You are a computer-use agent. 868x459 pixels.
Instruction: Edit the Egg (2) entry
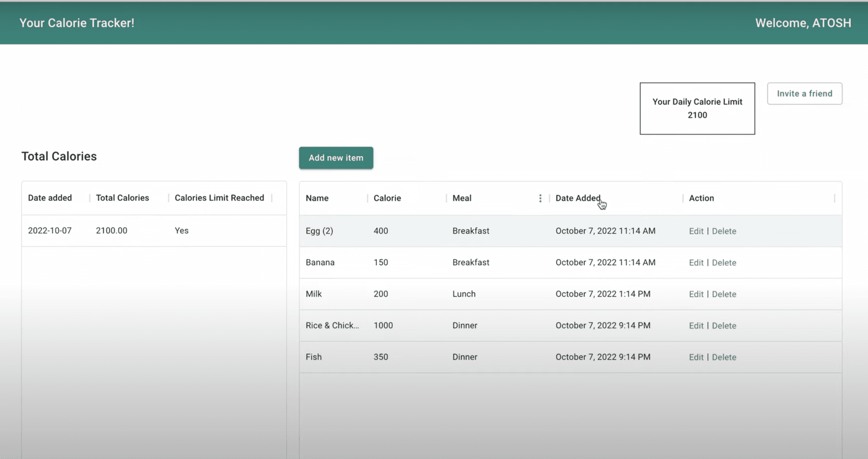696,231
